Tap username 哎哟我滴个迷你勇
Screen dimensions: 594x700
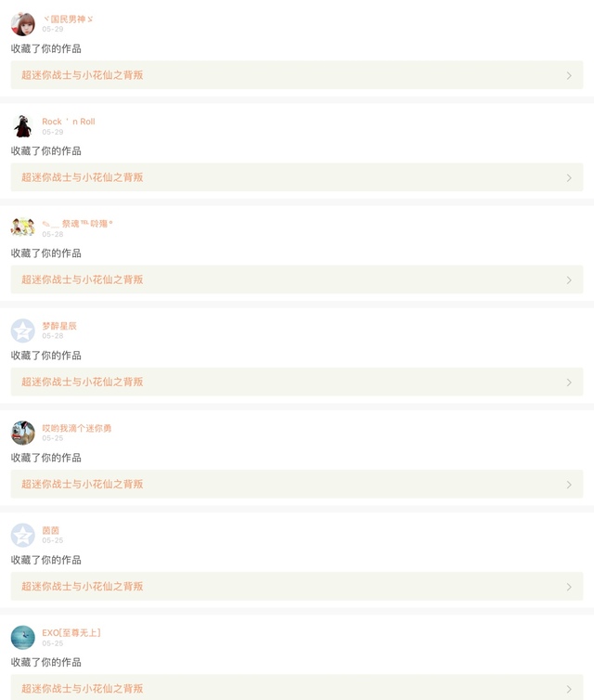click(77, 428)
